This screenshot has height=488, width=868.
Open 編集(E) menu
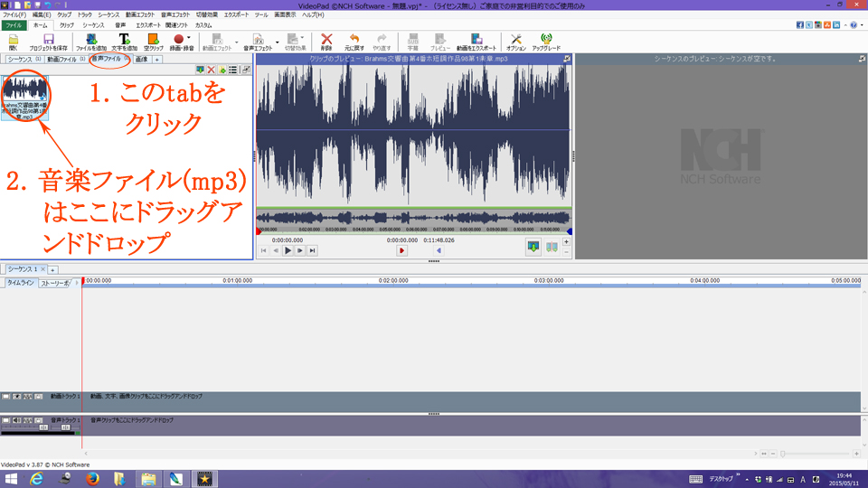pyautogui.click(x=42, y=15)
